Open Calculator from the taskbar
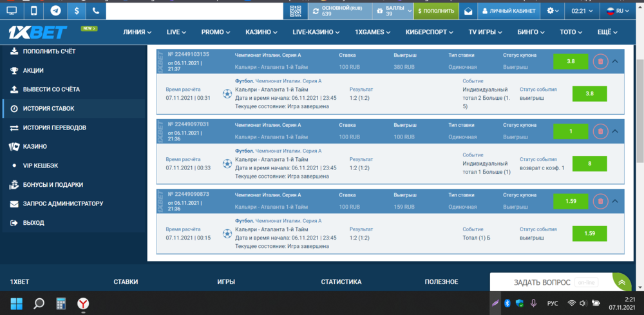This screenshot has height=315, width=644. [x=61, y=303]
